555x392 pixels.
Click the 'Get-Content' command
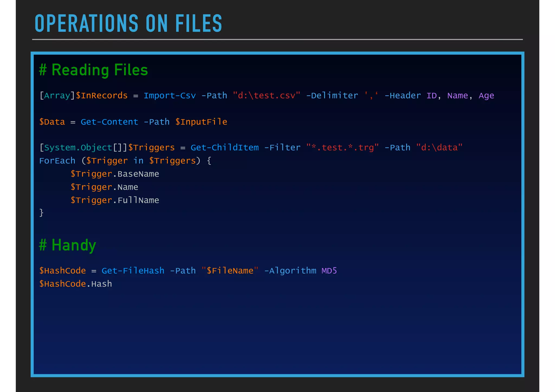[109, 122]
